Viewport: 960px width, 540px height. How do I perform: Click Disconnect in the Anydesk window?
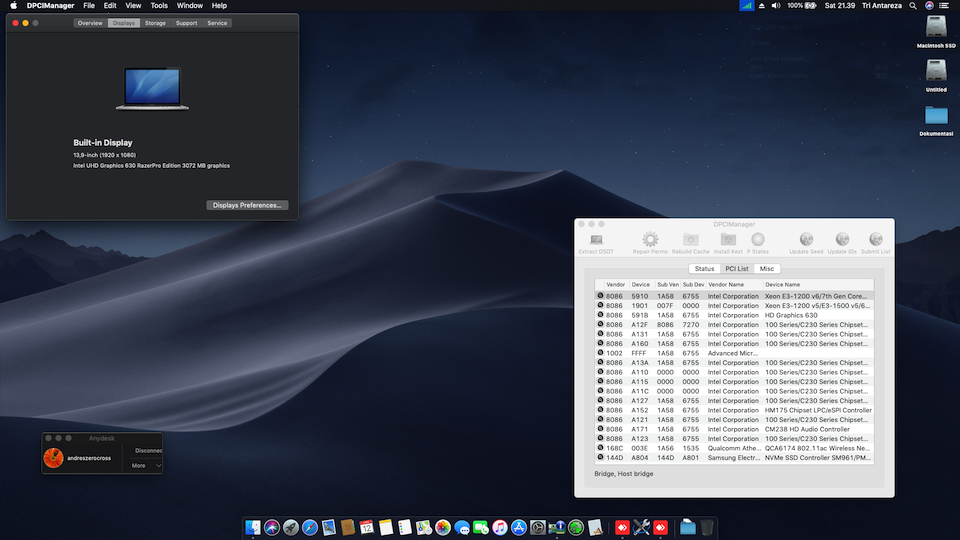(148, 451)
